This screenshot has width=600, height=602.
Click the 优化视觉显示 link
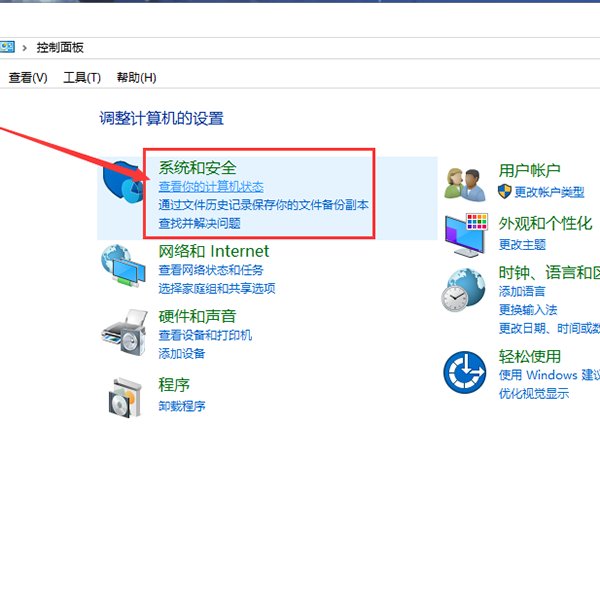(534, 394)
